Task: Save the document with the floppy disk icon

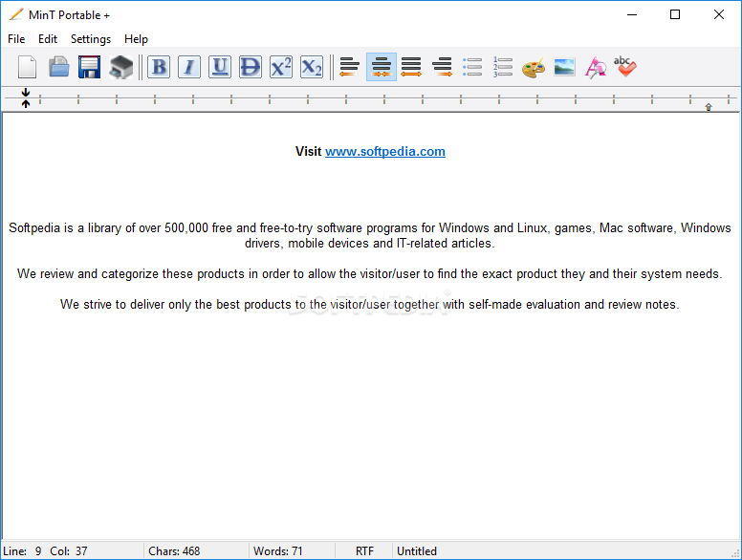Action: [90, 67]
